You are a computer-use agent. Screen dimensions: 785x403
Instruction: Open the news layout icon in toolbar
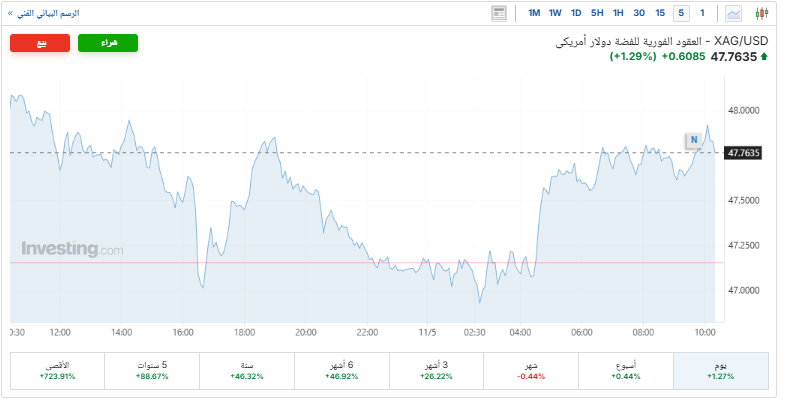tap(499, 13)
